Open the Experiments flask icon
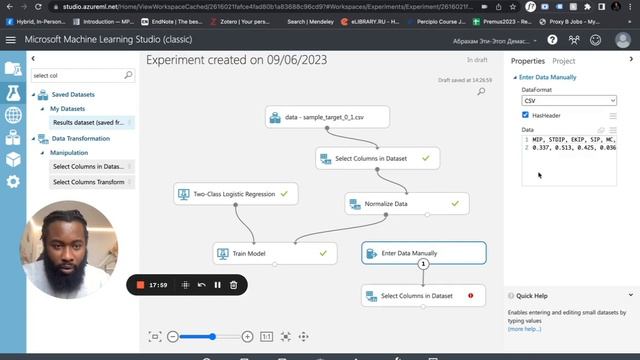This screenshot has height=360, width=640. pos(13,93)
